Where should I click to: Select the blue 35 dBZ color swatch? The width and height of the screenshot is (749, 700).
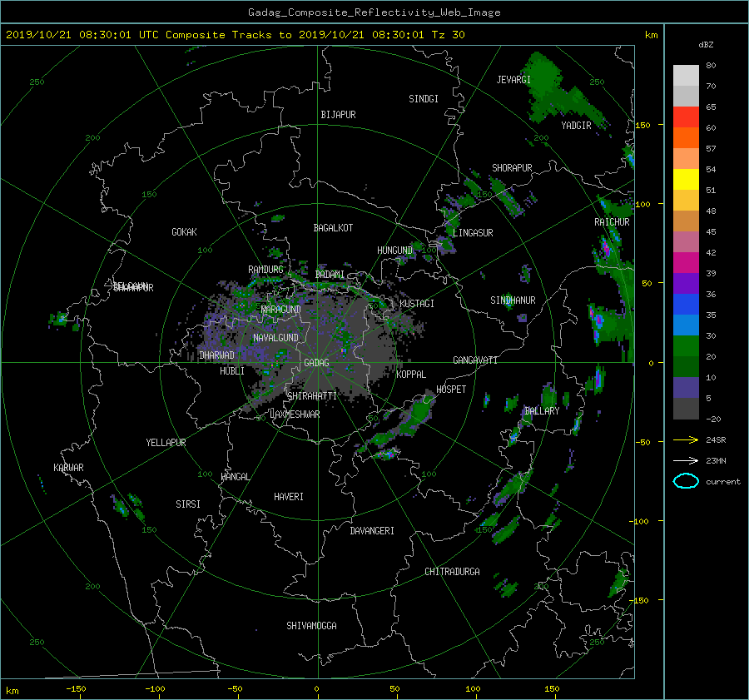(x=686, y=305)
